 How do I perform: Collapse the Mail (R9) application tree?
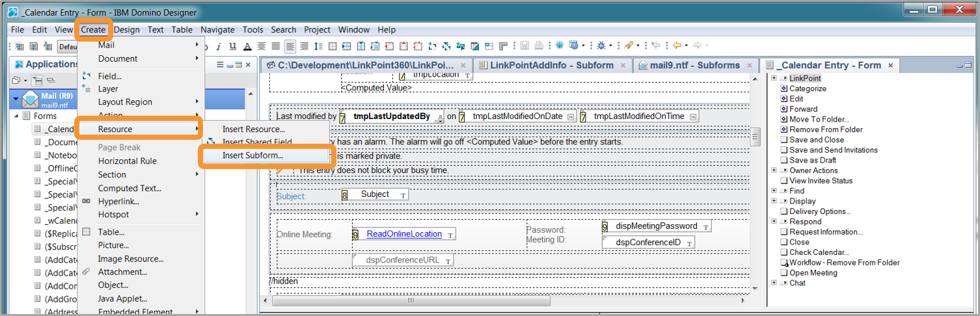click(16, 99)
